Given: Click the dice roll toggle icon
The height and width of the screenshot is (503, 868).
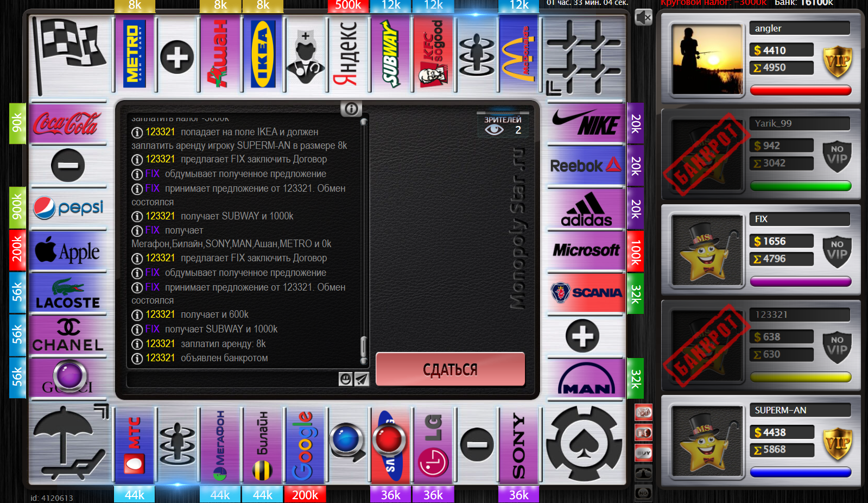Looking at the screenshot, I should coord(643,413).
